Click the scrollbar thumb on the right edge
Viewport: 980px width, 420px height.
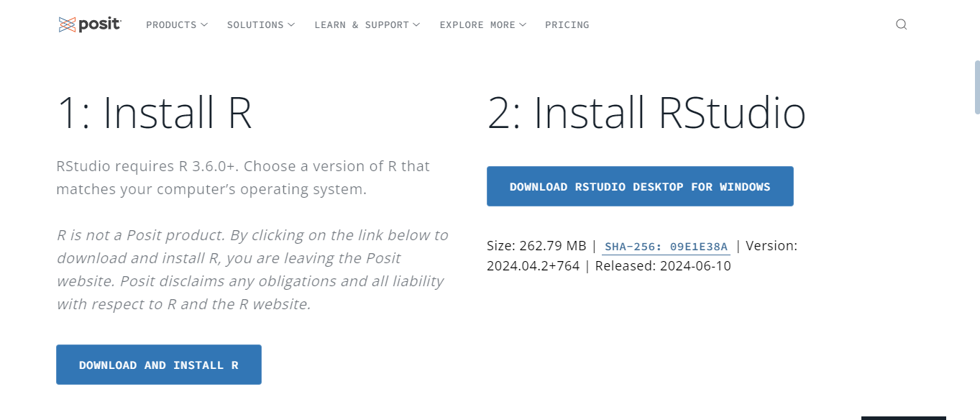click(976, 85)
